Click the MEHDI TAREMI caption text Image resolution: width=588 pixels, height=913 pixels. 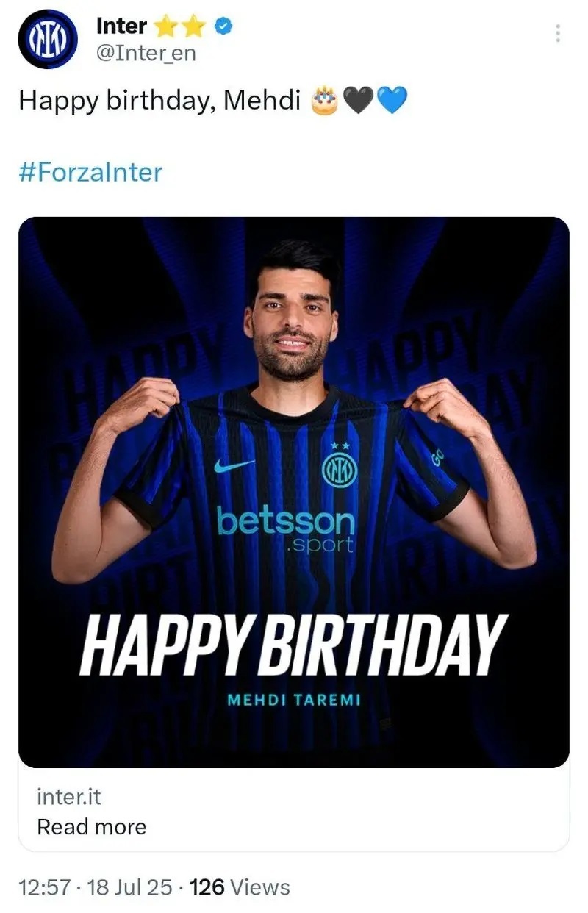(x=294, y=700)
